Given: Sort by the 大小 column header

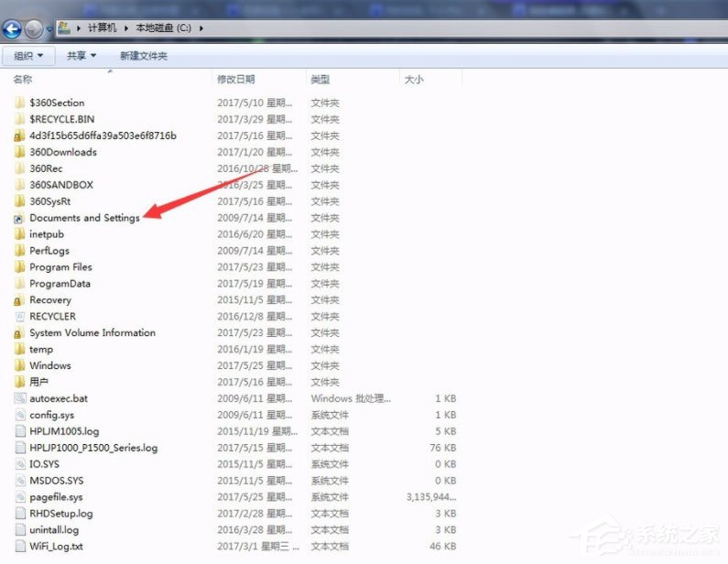Looking at the screenshot, I should click(x=414, y=80).
